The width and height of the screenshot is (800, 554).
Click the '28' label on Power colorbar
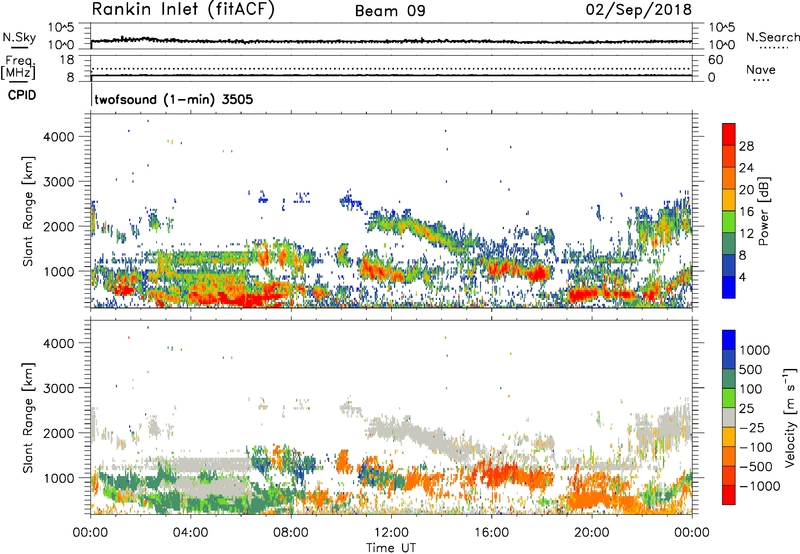[x=746, y=146]
